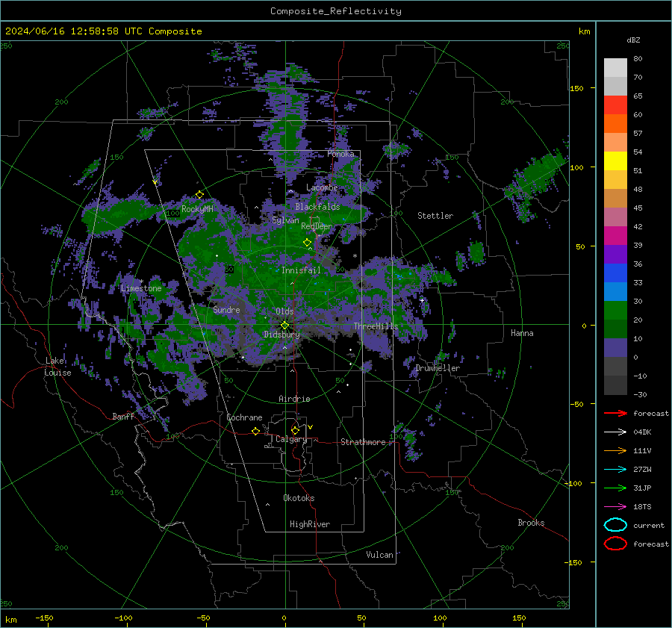Click the yellow diamond marker near RedDeer
This screenshot has width=672, height=628.
[x=308, y=243]
